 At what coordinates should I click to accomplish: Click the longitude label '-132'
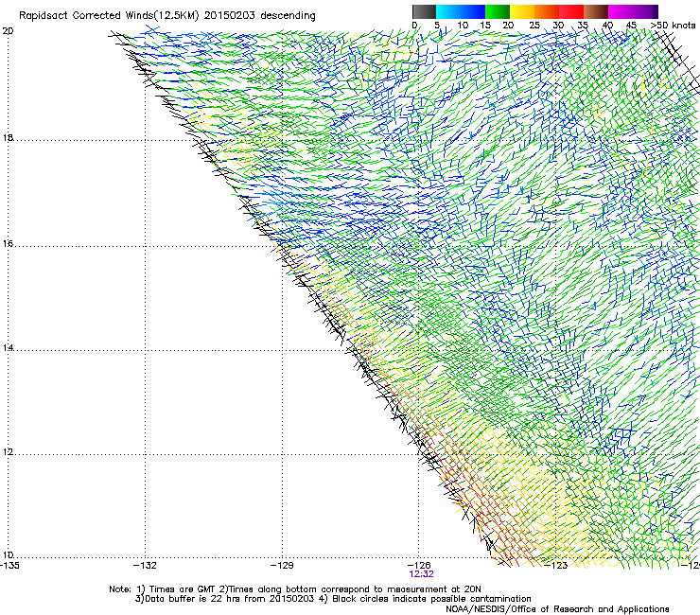click(x=145, y=566)
